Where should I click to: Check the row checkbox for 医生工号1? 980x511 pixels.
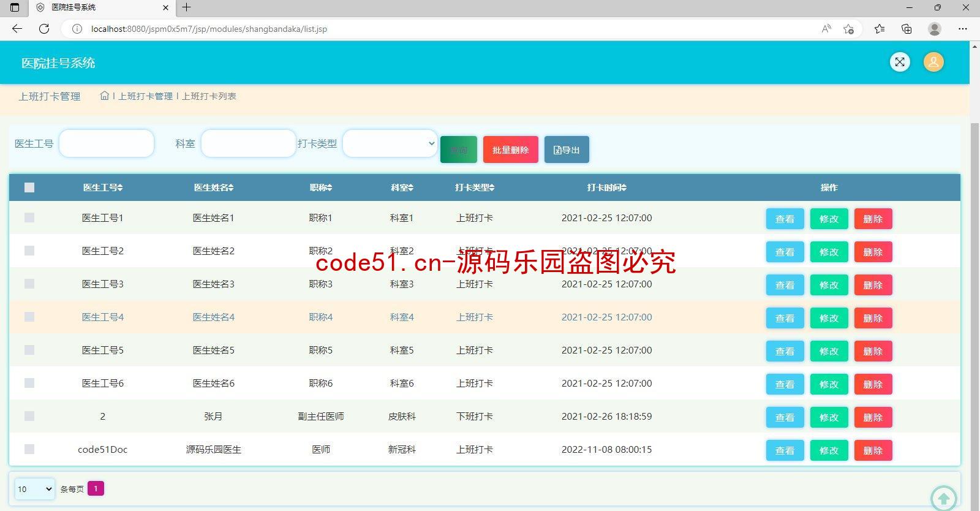(x=29, y=218)
